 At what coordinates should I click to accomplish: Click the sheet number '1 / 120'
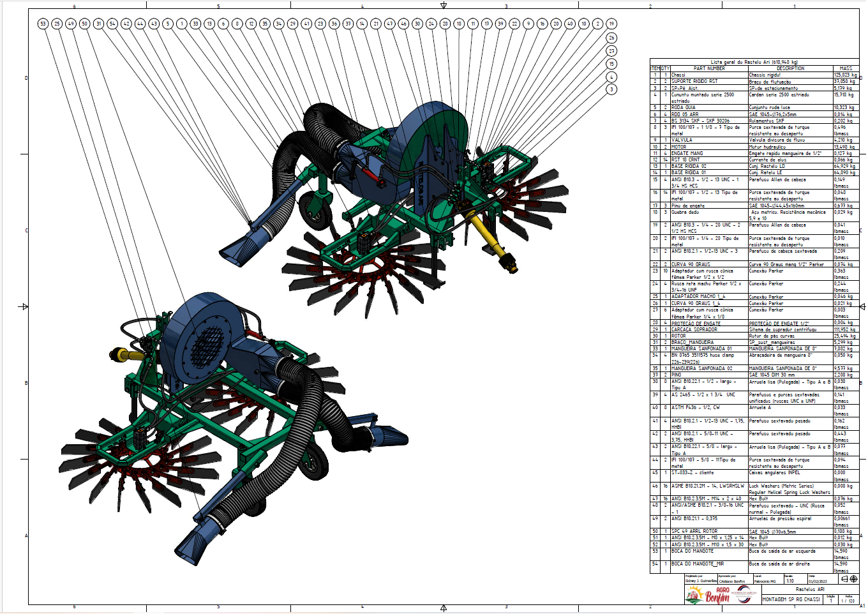pos(848,601)
